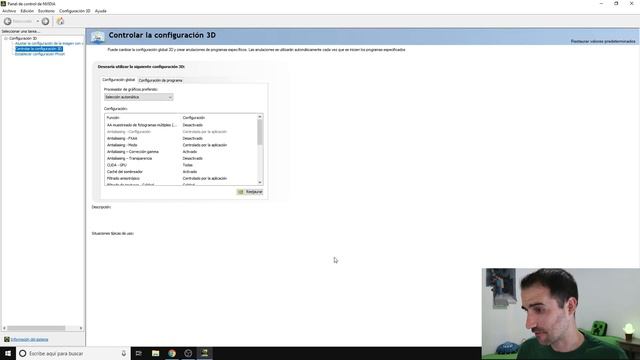Open the Escritorio menu
This screenshot has height=360, width=640.
tap(46, 11)
